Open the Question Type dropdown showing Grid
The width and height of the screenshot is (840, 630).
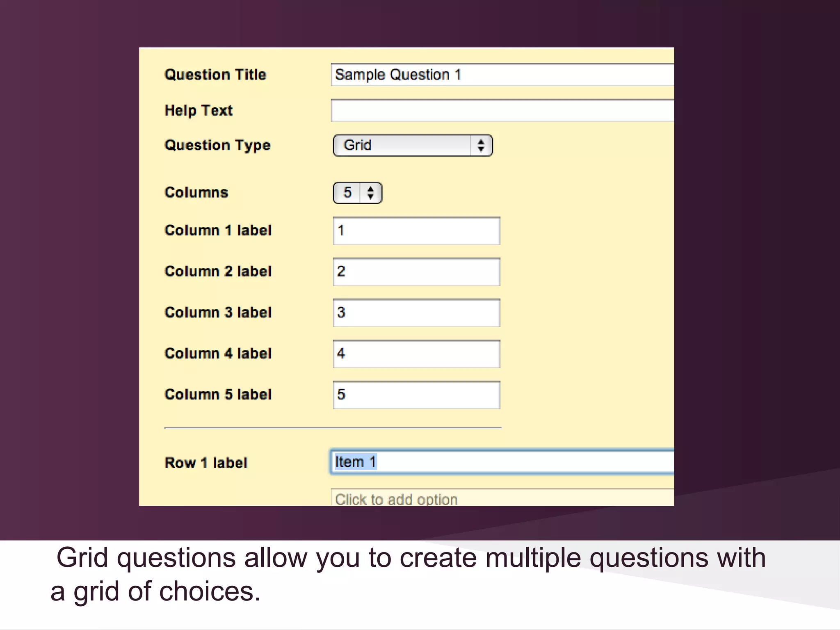point(413,146)
